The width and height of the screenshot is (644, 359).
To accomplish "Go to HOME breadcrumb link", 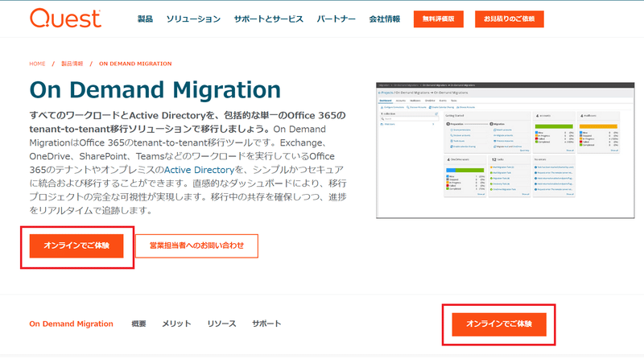I will (37, 64).
